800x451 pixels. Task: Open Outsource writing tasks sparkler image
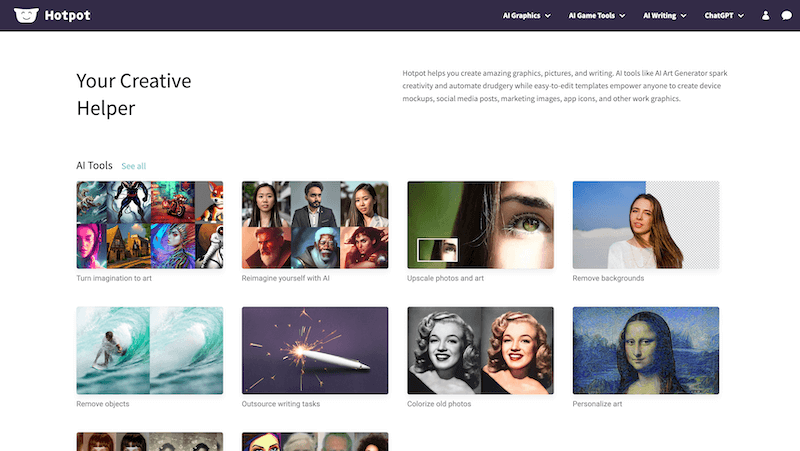[315, 350]
